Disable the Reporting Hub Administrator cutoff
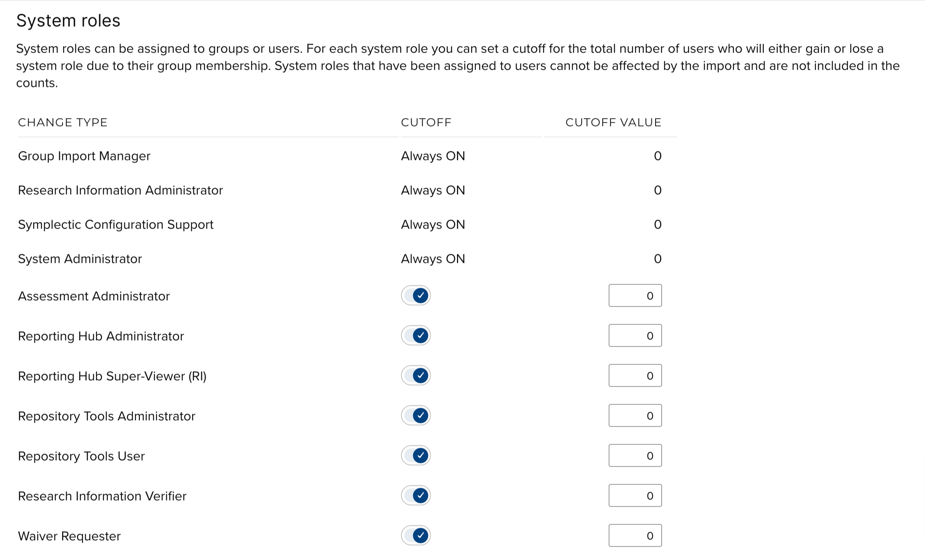 416,336
